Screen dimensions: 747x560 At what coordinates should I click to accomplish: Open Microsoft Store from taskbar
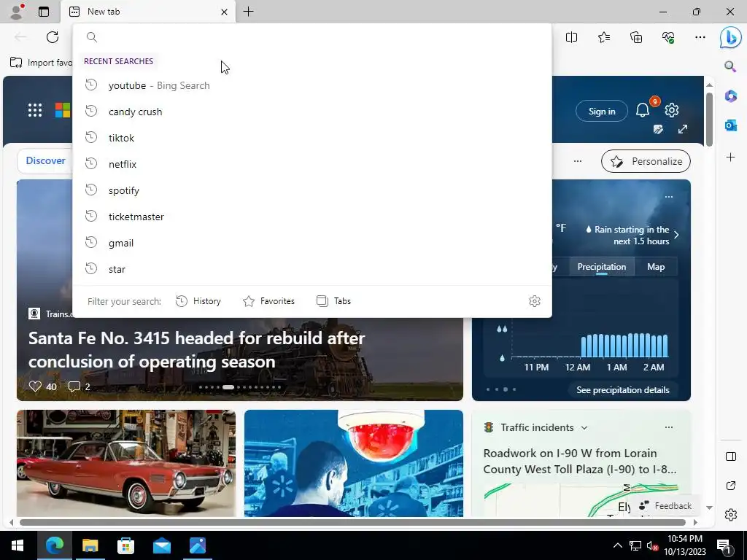pos(125,545)
